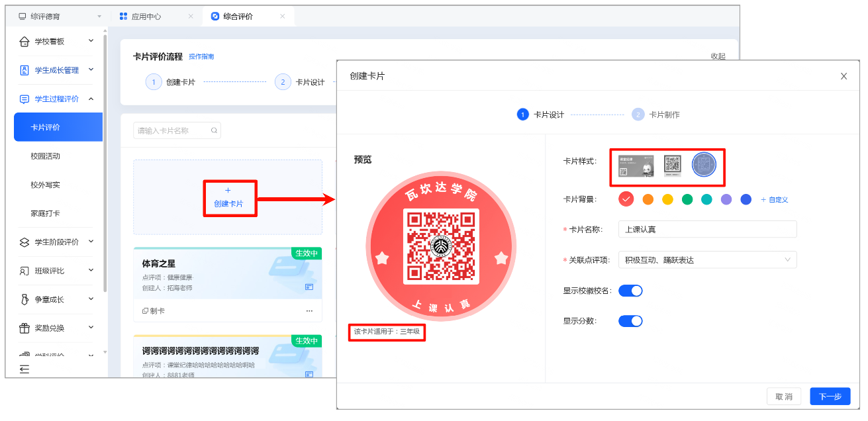Switch to the 综合评价 tab
868x421 pixels.
click(x=248, y=17)
